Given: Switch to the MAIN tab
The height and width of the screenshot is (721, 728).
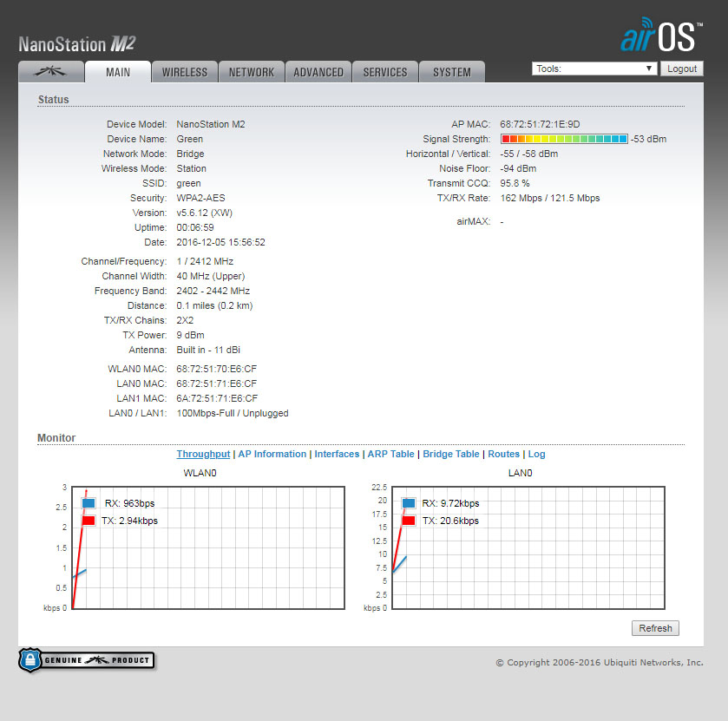Looking at the screenshot, I should (x=118, y=72).
